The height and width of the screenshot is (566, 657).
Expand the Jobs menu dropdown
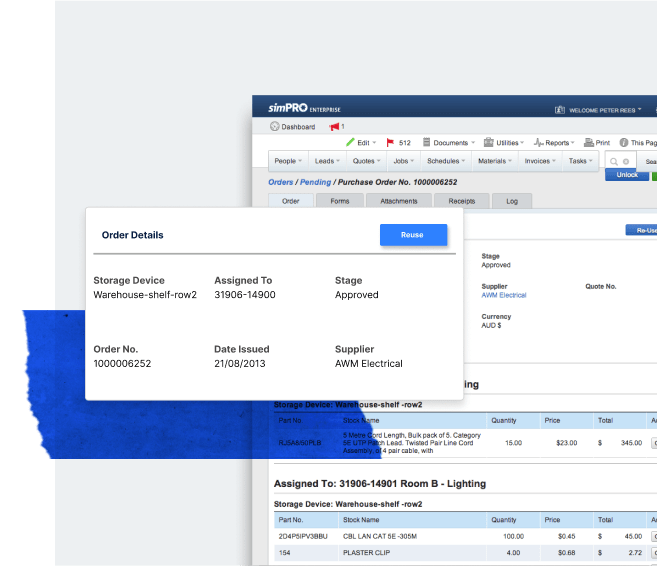pos(404,161)
